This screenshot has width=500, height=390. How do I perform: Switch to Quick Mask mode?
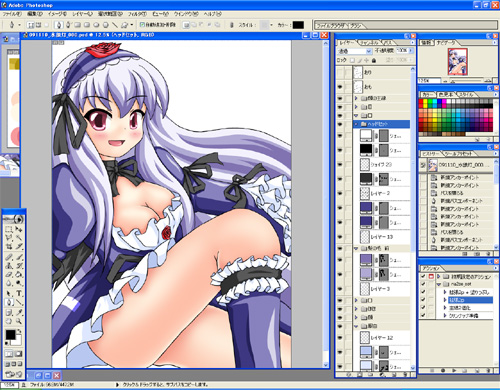19,354
